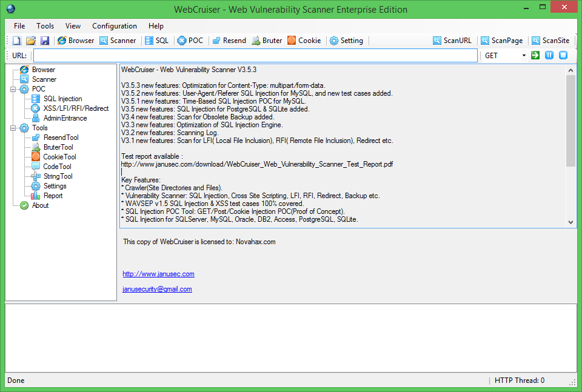The image size is (582, 392).
Task: Select CookieTool in the tree
Action: click(x=59, y=156)
